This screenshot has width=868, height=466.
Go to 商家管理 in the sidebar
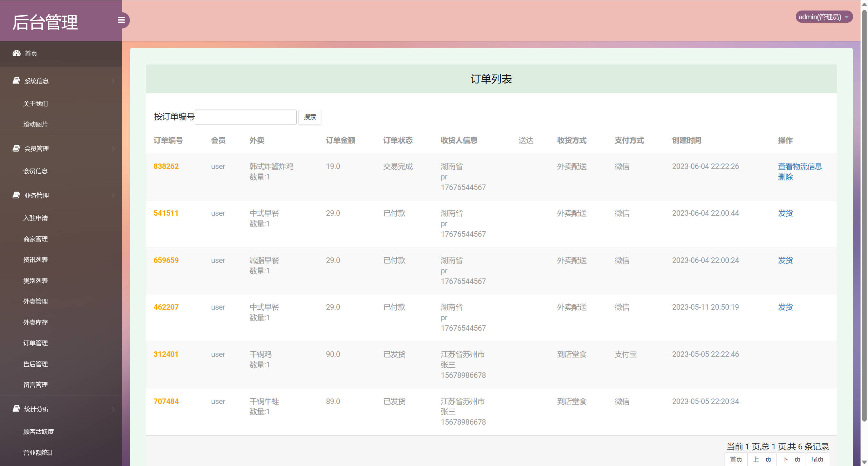click(x=35, y=239)
